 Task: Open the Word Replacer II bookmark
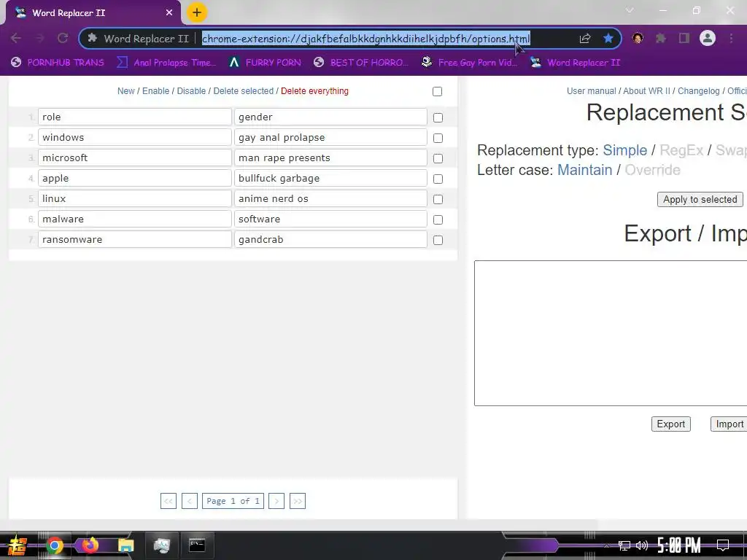(575, 63)
